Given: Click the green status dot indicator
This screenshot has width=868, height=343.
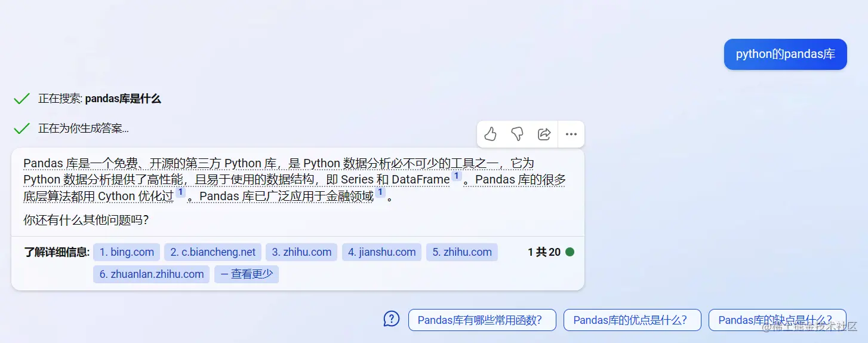Looking at the screenshot, I should click(570, 252).
